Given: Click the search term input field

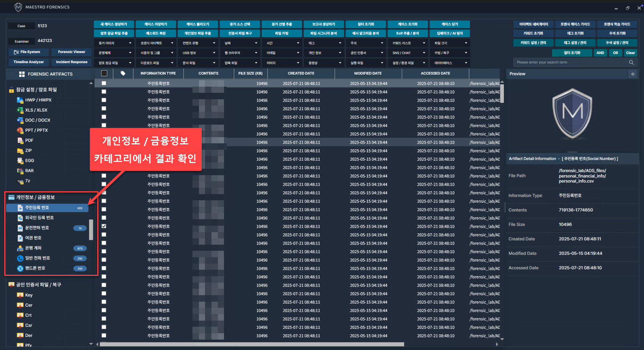Looking at the screenshot, I should (571, 62).
